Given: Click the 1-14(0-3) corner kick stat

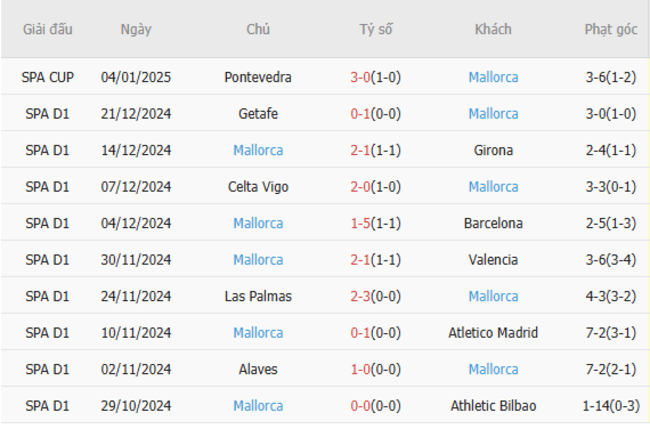Looking at the screenshot, I should click(611, 406).
